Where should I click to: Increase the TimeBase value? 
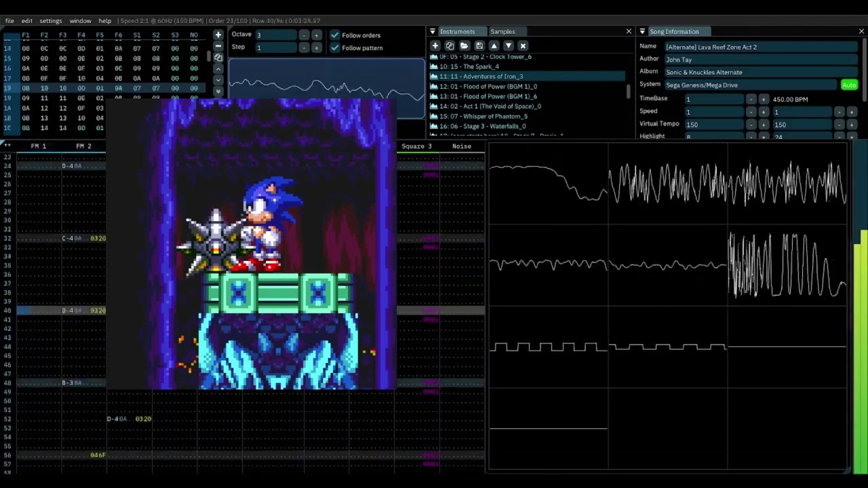click(764, 99)
